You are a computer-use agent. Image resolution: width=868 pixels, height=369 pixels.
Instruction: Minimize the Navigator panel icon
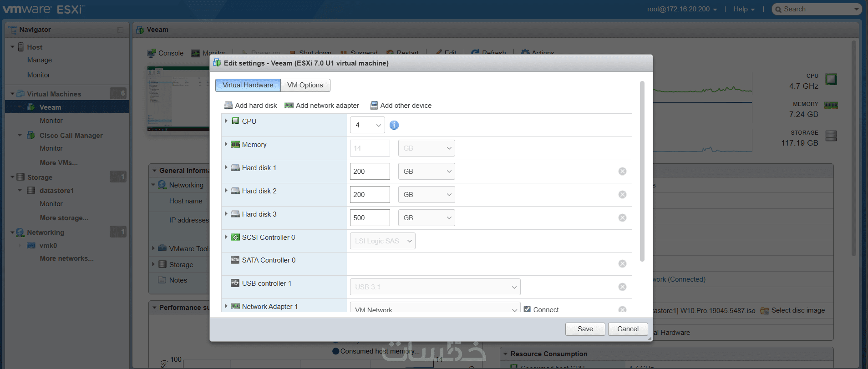[x=121, y=30]
